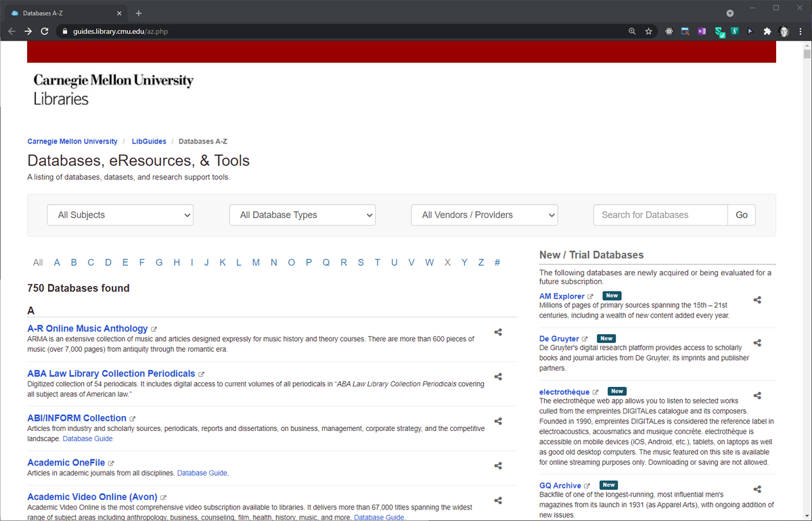Open the De Gruyter link

[x=559, y=338]
